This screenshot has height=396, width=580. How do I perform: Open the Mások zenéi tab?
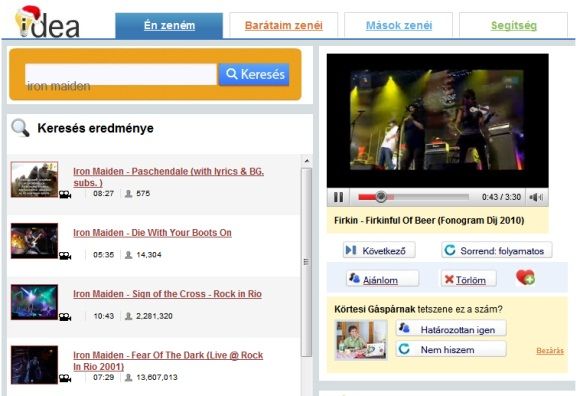point(398,26)
